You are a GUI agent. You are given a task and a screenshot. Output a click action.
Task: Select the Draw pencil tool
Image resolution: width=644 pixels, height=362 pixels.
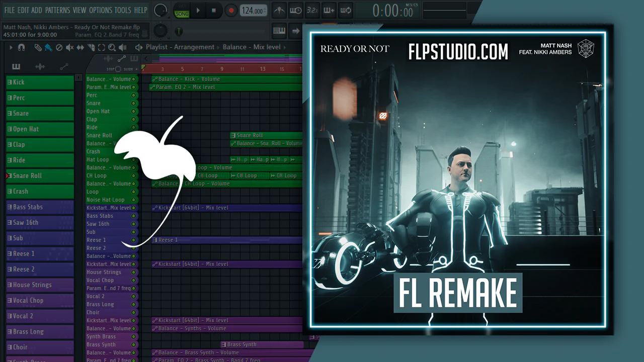[38, 47]
